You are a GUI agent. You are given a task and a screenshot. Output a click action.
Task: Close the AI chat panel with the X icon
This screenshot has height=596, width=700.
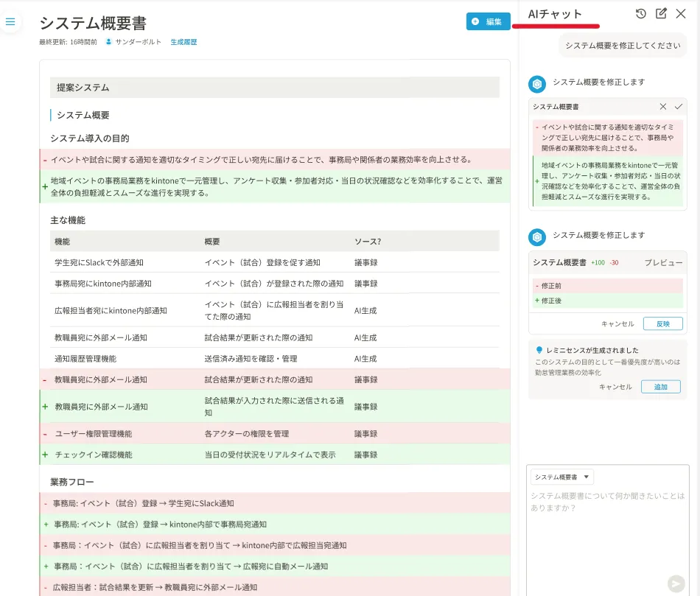click(681, 14)
